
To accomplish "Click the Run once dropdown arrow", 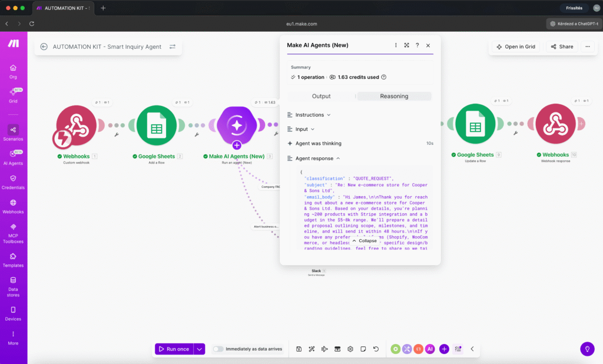I will tap(199, 349).
